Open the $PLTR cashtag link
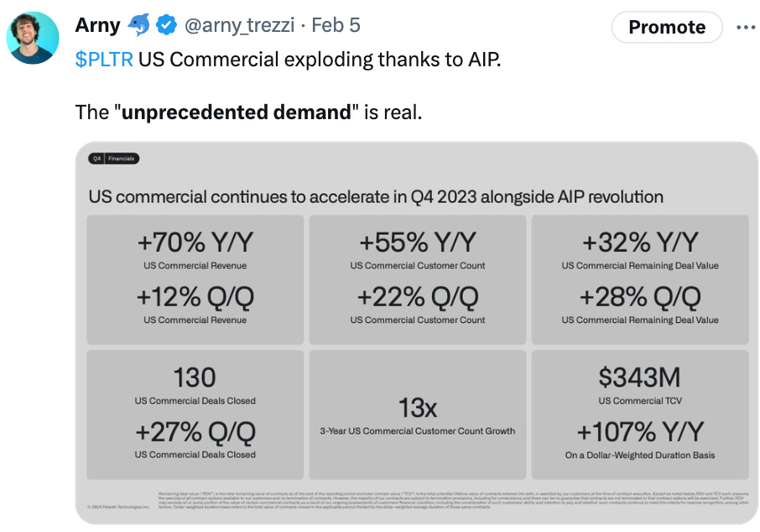Image resolution: width=760 pixels, height=532 pixels. click(104, 60)
